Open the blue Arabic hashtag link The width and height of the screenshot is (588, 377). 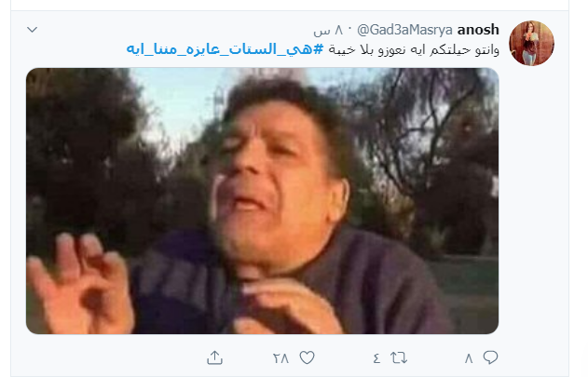225,49
